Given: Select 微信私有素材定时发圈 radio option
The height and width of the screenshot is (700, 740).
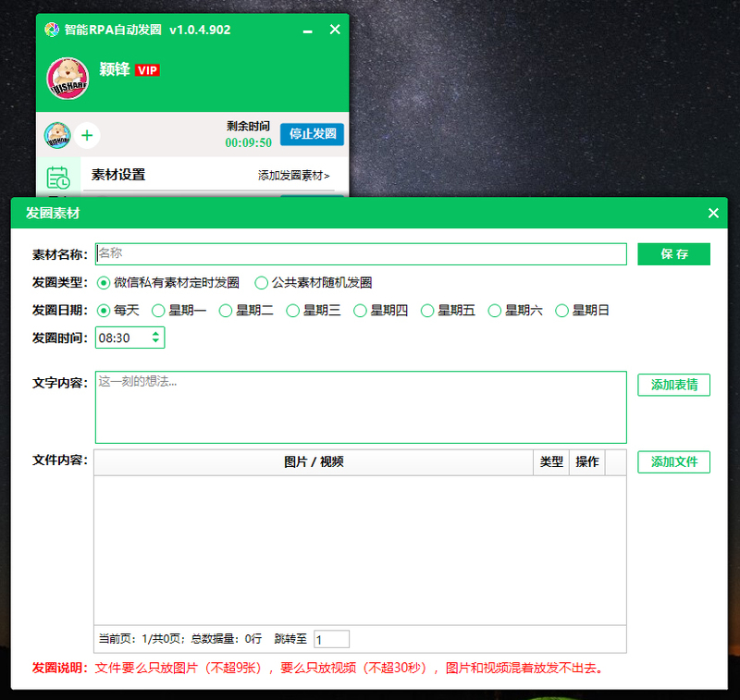Looking at the screenshot, I should point(104,283).
